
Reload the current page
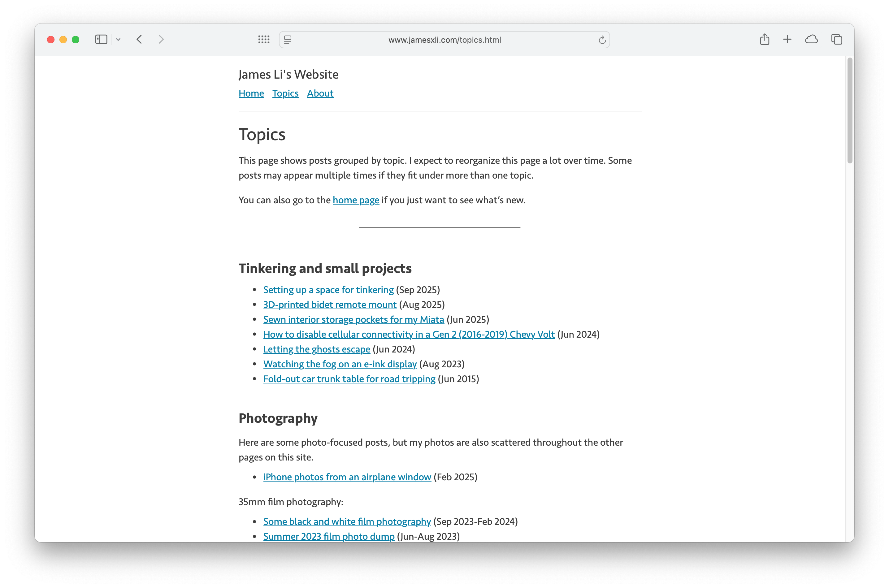coord(602,40)
